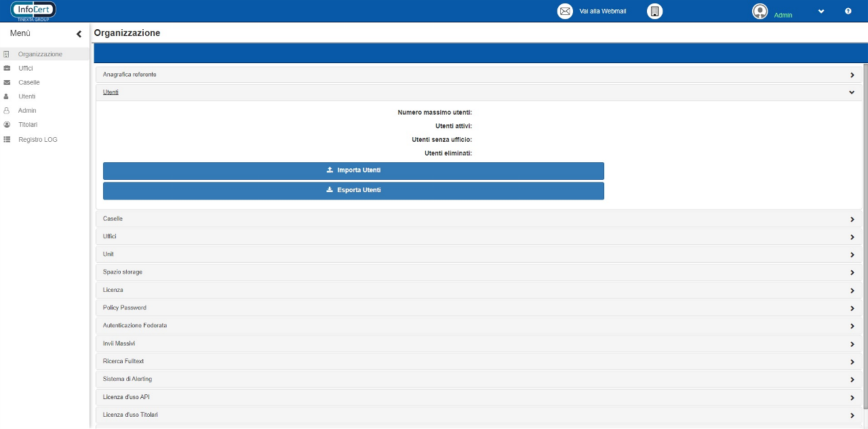Click the InfoCert logo
This screenshot has height=429, width=868.
coord(33,11)
